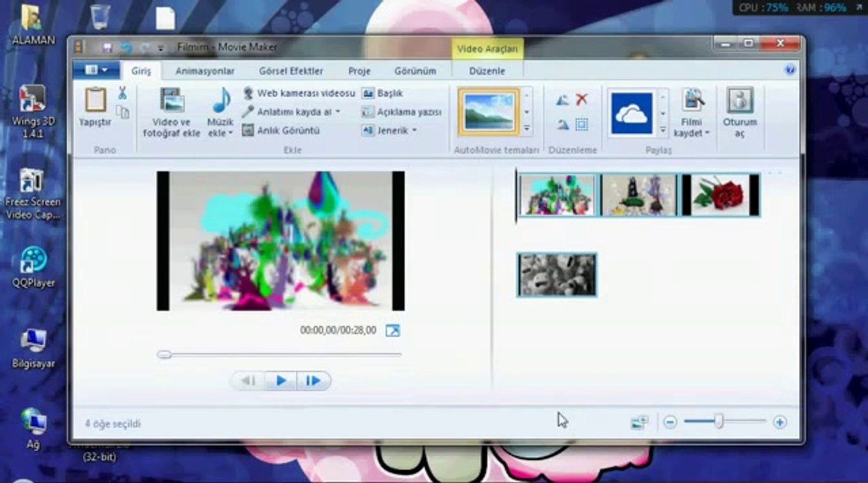Click Video Araçları contextual tab header
Viewport: 868px width, 483px height.
(488, 49)
